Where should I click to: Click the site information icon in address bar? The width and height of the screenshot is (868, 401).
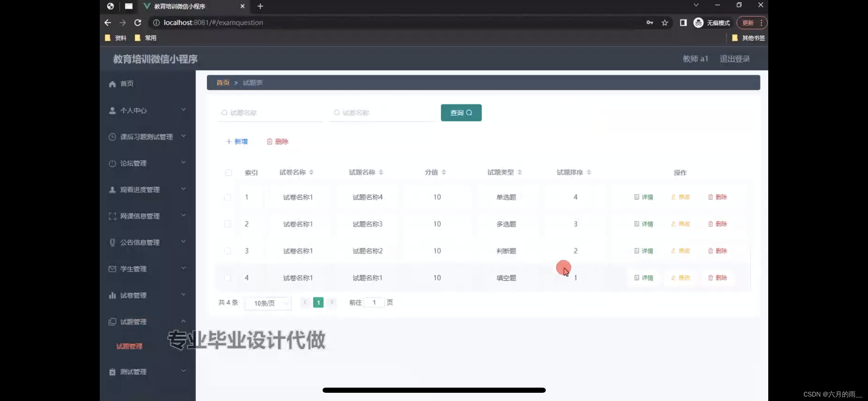tap(156, 23)
